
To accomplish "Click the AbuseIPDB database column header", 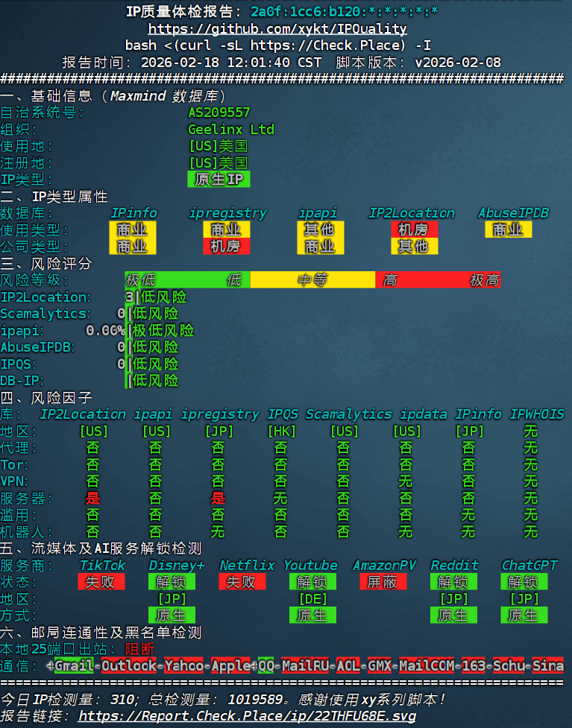I will pyautogui.click(x=513, y=213).
